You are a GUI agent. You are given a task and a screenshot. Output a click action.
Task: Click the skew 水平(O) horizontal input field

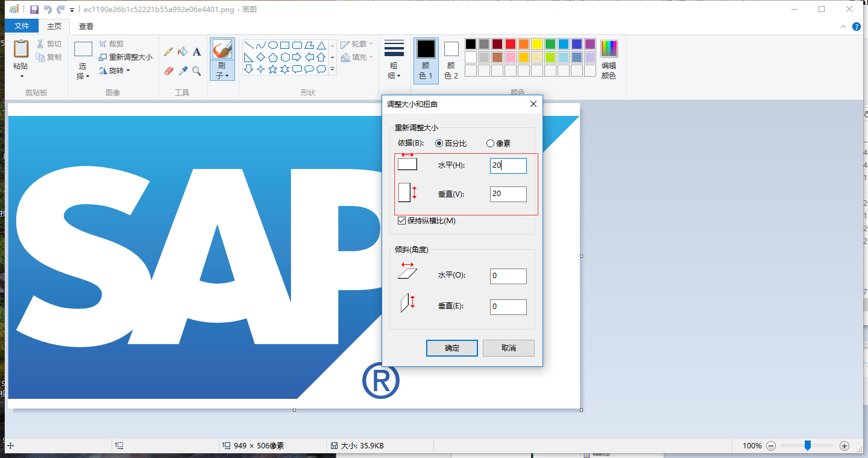point(508,276)
